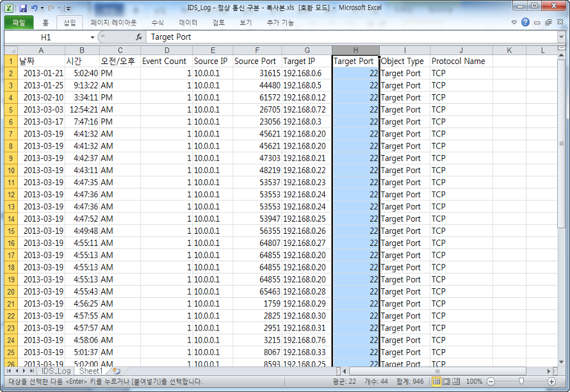Go to last sheet tab navigation arrow

31,371
